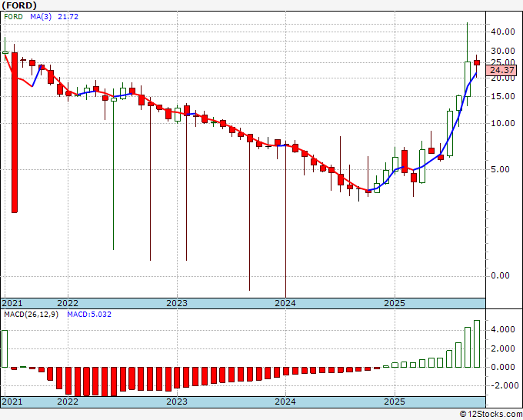Click the 0.00 price axis label

coord(501,275)
